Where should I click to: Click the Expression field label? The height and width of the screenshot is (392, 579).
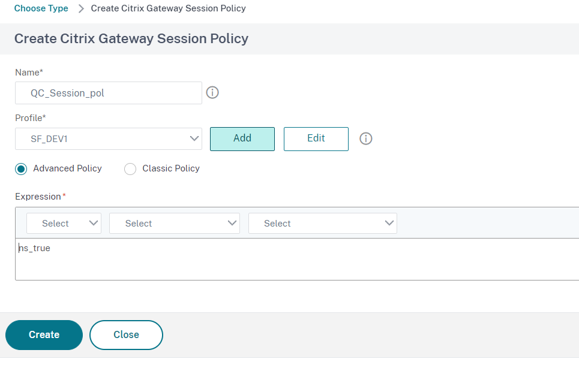click(x=38, y=197)
